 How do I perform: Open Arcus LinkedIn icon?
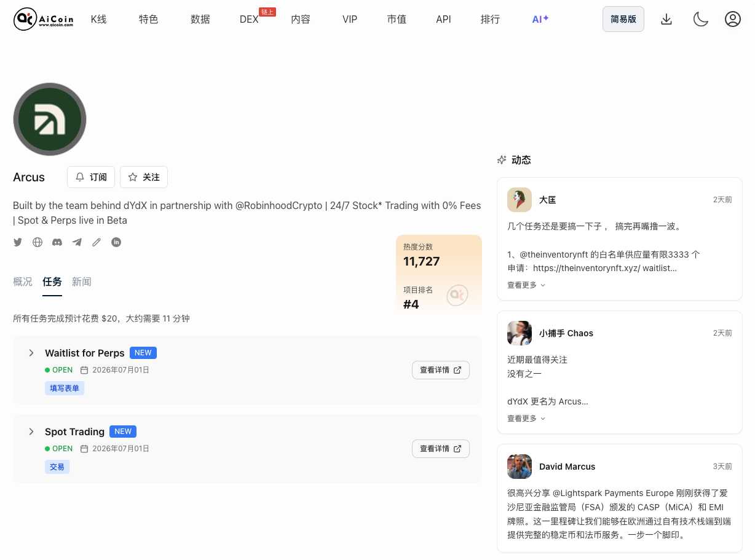[x=116, y=242]
